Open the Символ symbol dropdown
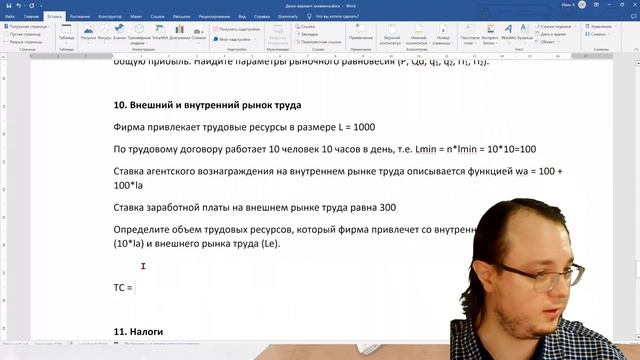Viewport: 640px width, 360px height. pyautogui.click(x=596, y=34)
